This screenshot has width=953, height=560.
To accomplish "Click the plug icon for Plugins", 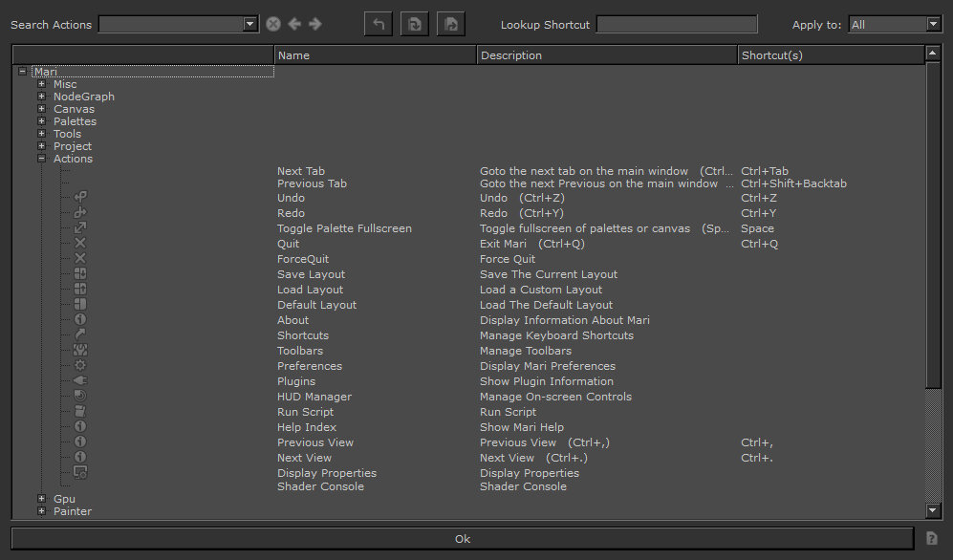I will point(80,381).
